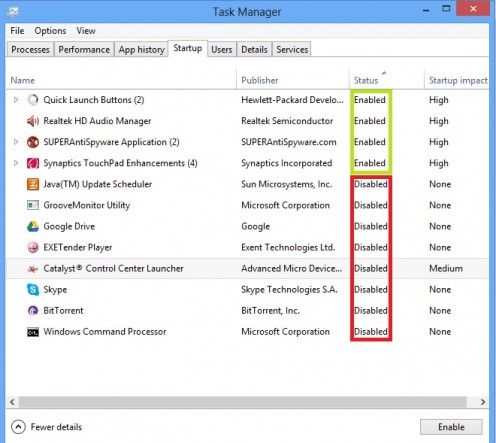Select the Windows Command Processor icon
The width and height of the screenshot is (496, 443).
tap(33, 332)
